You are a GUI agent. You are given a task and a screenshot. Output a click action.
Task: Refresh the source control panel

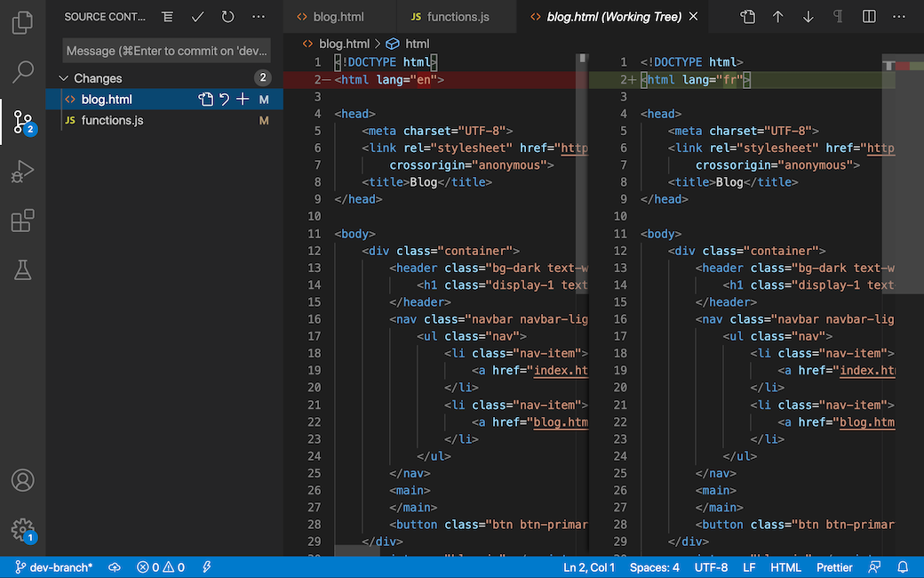pos(228,17)
